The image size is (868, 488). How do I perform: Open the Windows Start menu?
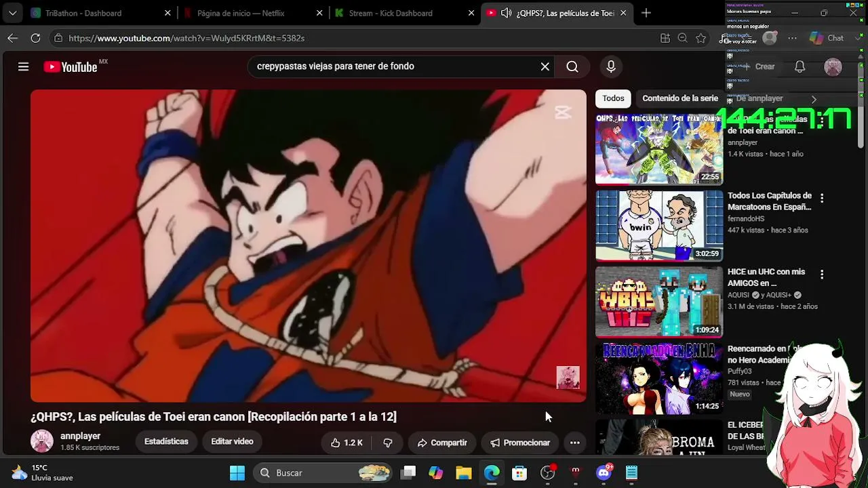point(237,472)
